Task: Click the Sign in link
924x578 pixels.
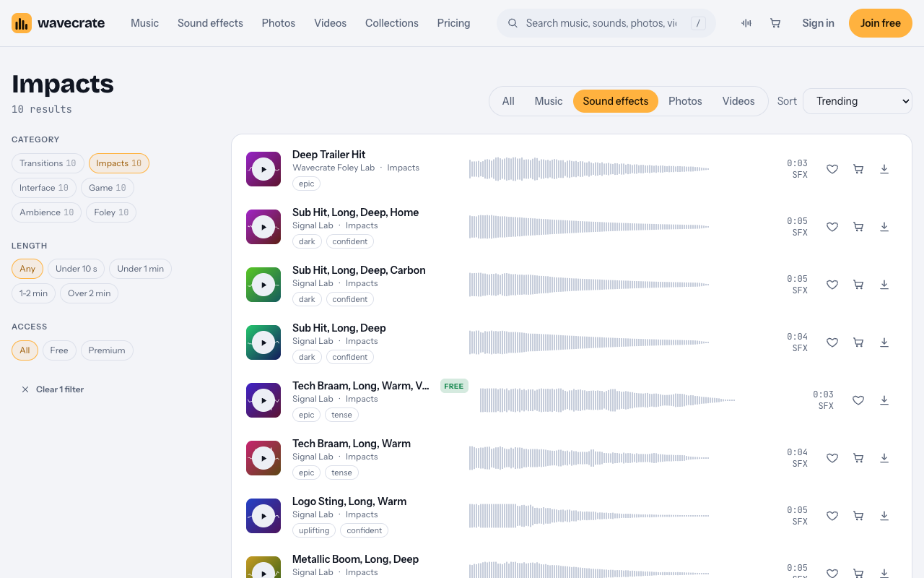Action: pyautogui.click(x=818, y=23)
